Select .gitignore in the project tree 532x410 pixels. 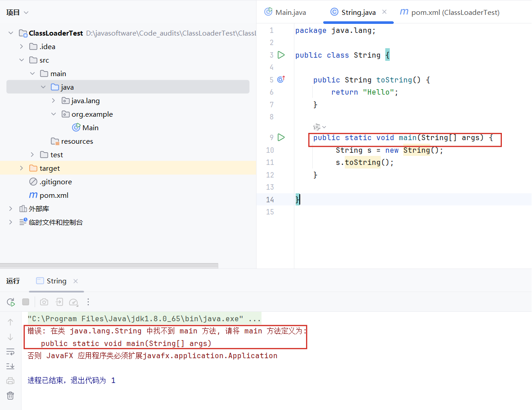click(128, 182)
